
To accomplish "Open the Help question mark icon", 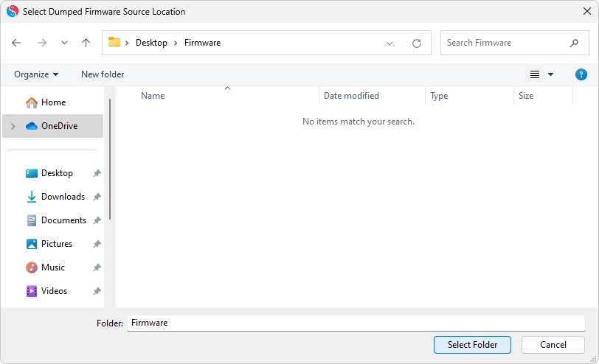I will pyautogui.click(x=581, y=74).
